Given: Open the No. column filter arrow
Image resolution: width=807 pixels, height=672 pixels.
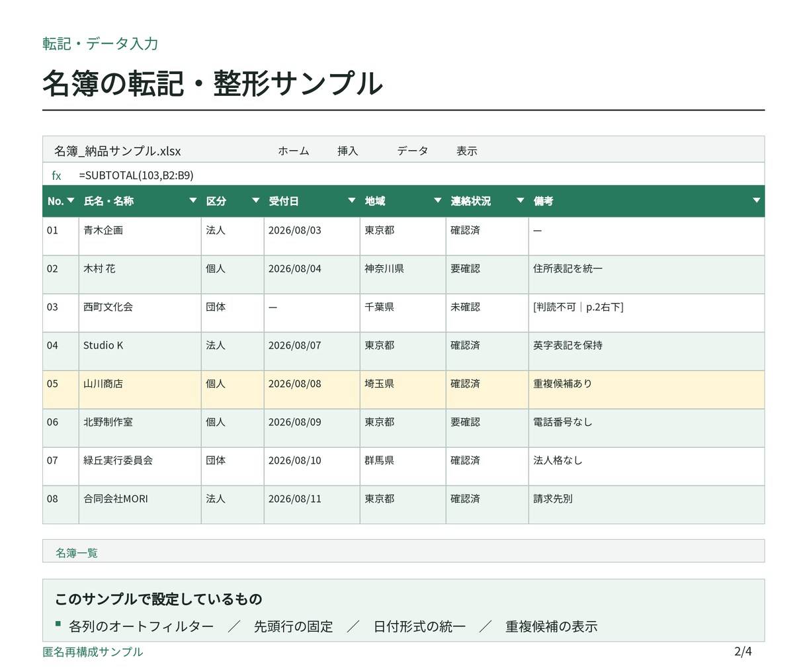Looking at the screenshot, I should pyautogui.click(x=71, y=200).
